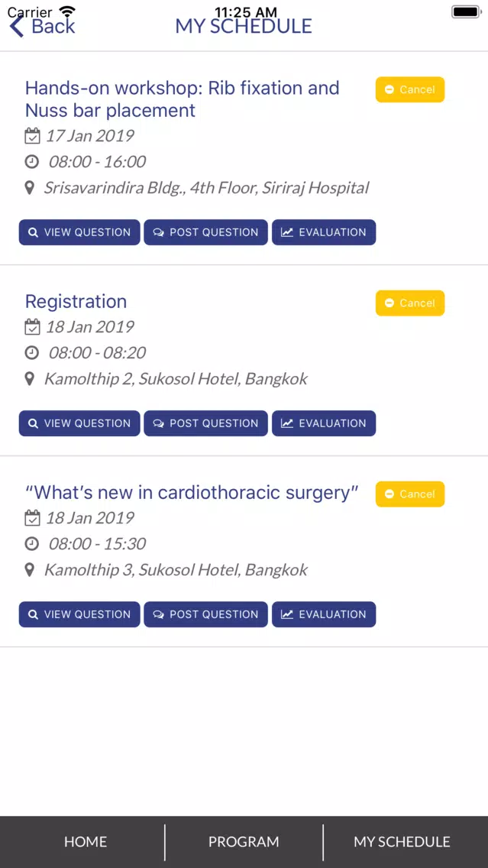Click clock icon next to 08:00 - 16:00
Image resolution: width=488 pixels, height=868 pixels.
click(32, 162)
